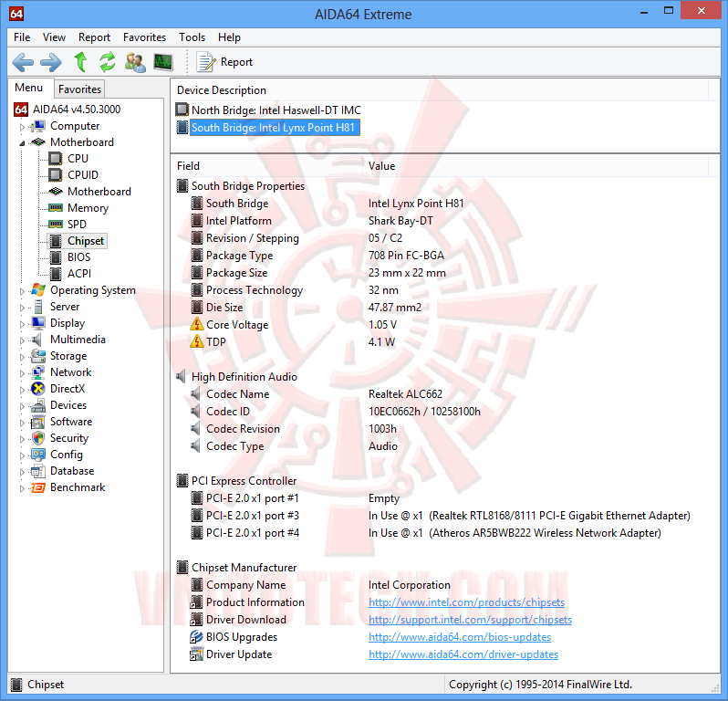The image size is (728, 701).
Task: Click the Value column header
Action: point(536,166)
